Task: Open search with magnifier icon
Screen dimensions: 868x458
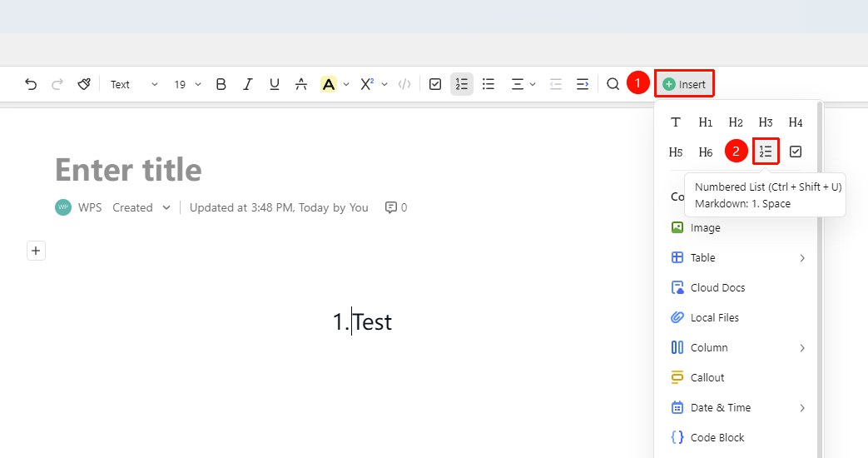Action: click(x=613, y=84)
